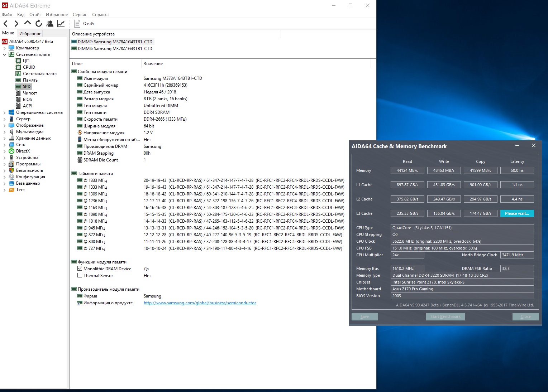
Task: Click Close button in benchmark window
Action: coord(526,316)
